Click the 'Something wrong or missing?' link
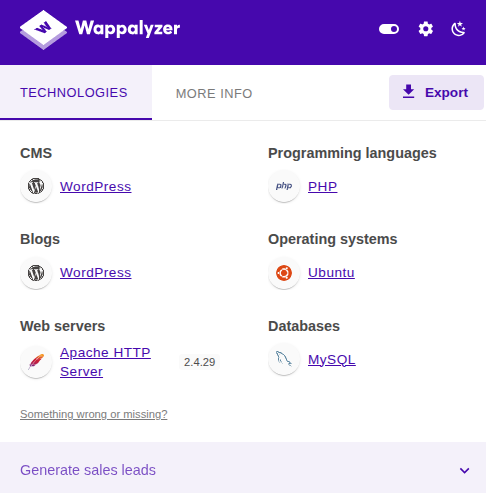The width and height of the screenshot is (486, 493). pyautogui.click(x=94, y=414)
